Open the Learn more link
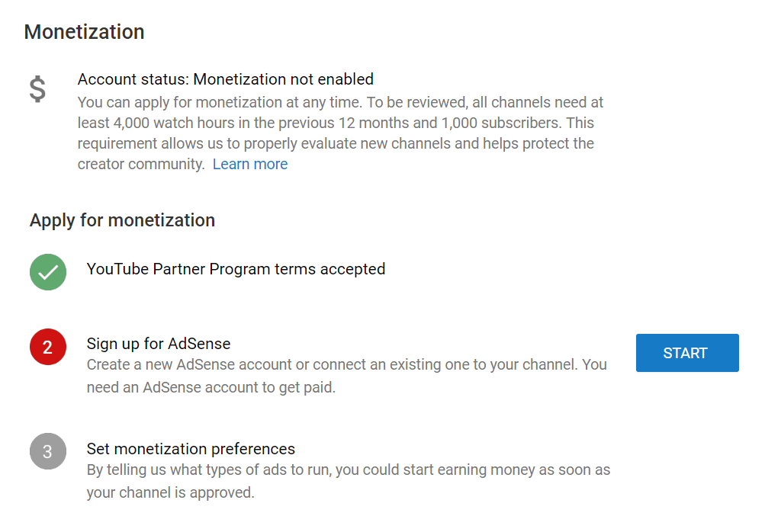The width and height of the screenshot is (765, 532). click(x=249, y=164)
